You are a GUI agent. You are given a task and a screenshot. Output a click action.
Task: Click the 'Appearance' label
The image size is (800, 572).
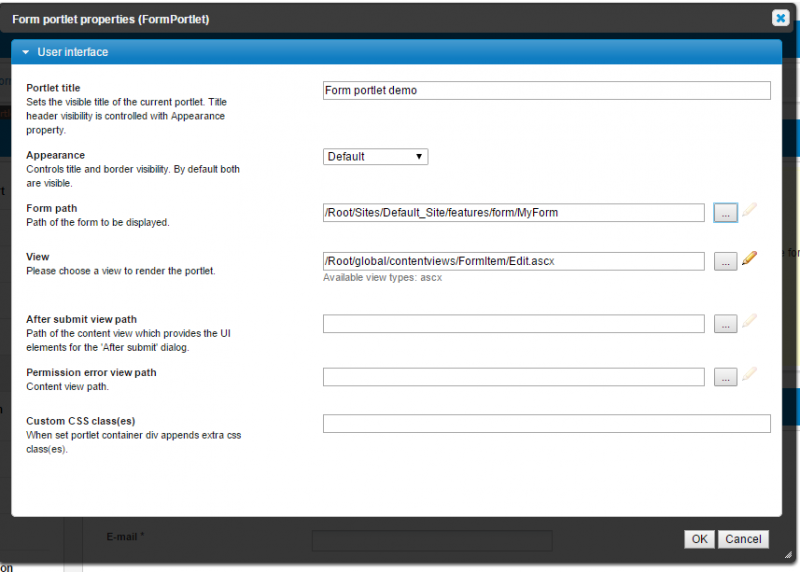[56, 155]
